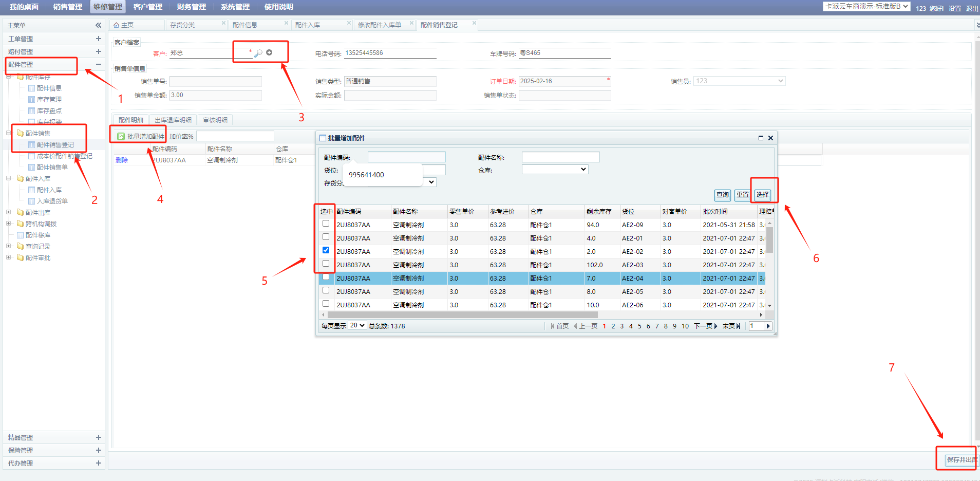980x481 pixels.
Task: Go to the next page arrow 下一页
Action: tap(715, 326)
